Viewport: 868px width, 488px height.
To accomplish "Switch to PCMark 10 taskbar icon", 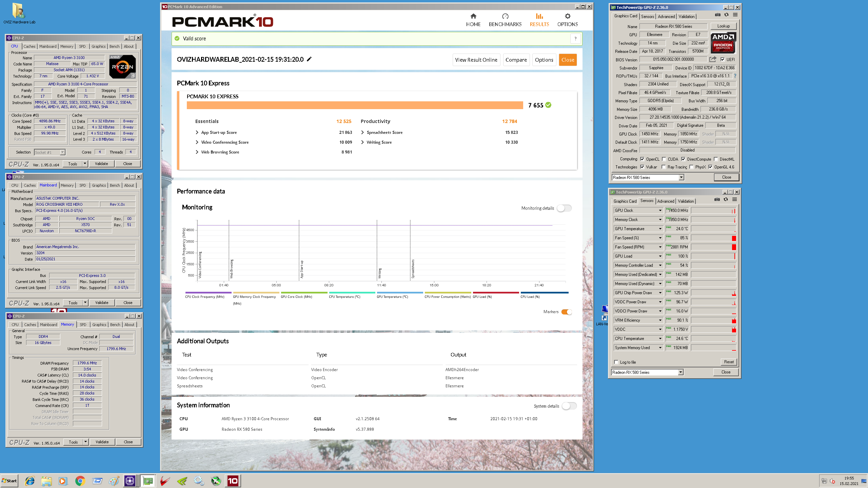I will pos(233,481).
